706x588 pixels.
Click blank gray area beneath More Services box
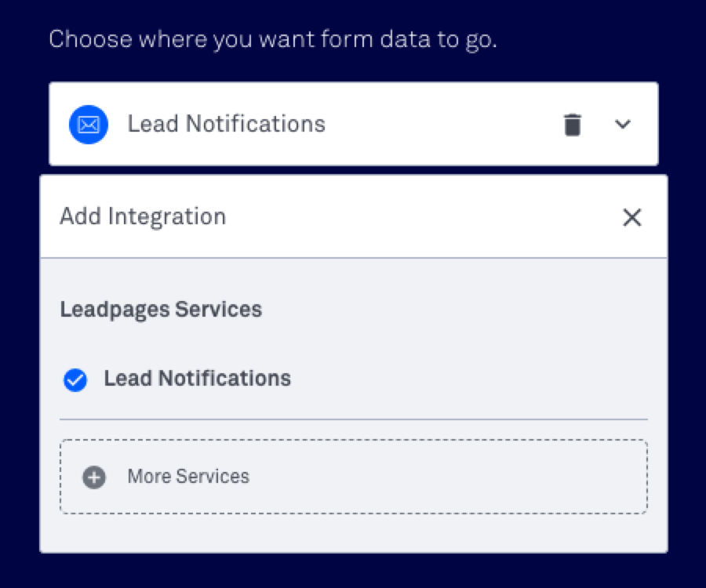354,534
